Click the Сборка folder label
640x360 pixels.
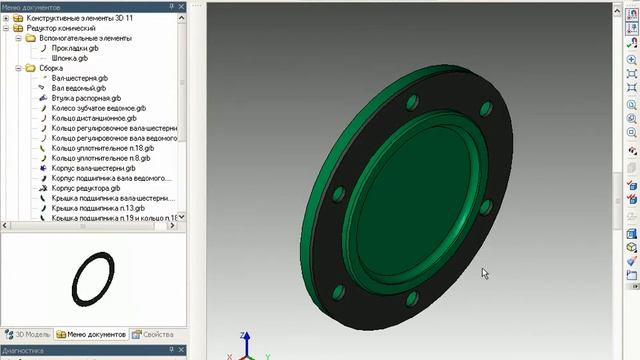[x=51, y=68]
